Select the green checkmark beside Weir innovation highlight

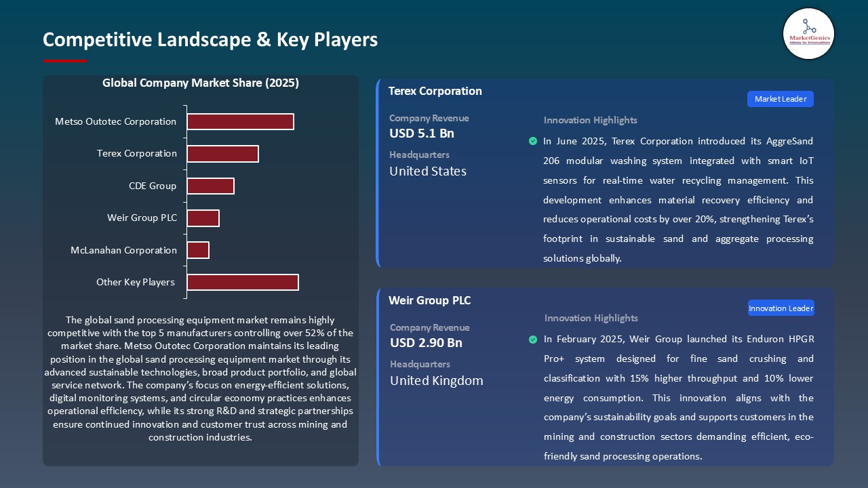click(x=532, y=339)
